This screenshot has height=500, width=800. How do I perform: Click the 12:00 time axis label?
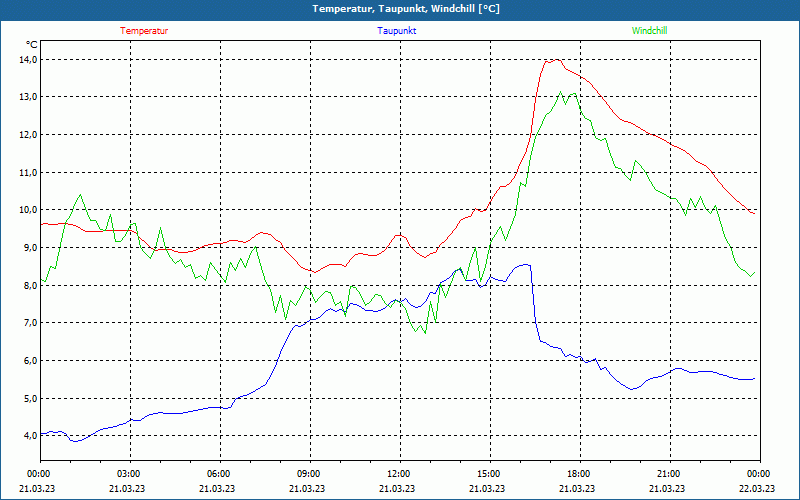(x=399, y=474)
